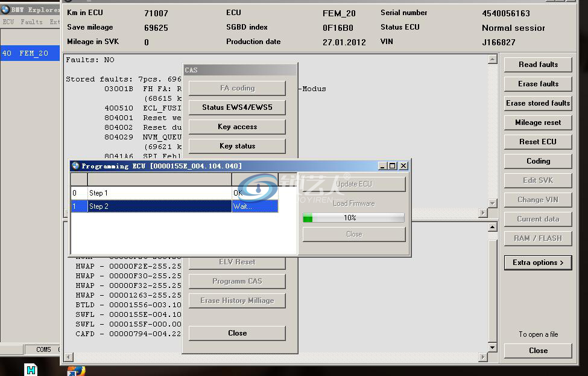
Task: Click the OK status of Step 1
Action: pyautogui.click(x=238, y=193)
